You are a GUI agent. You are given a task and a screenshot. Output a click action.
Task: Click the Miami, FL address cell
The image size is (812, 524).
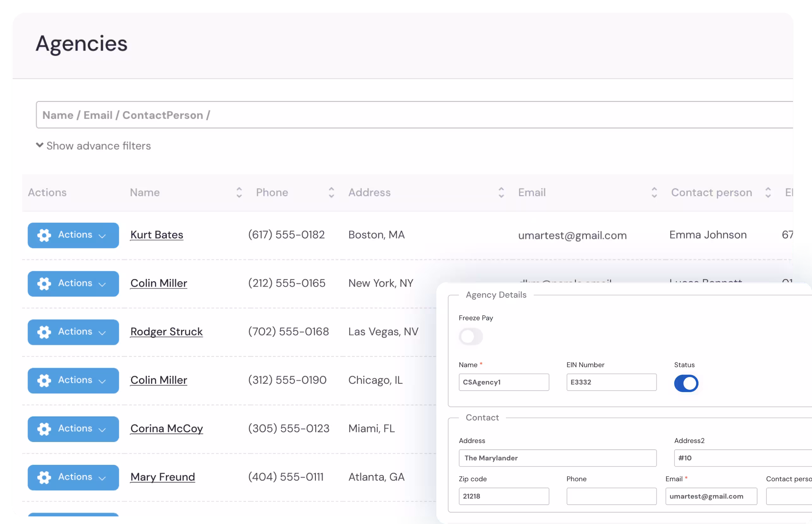click(x=371, y=428)
